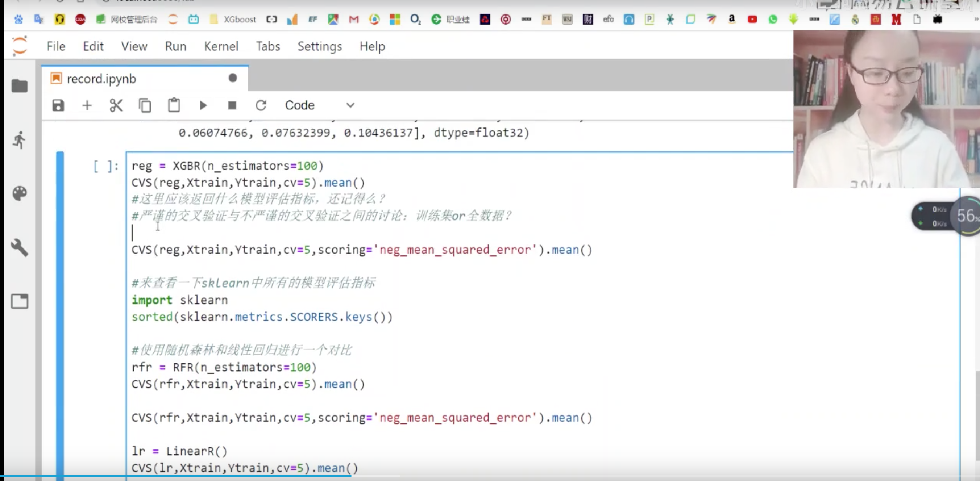The height and width of the screenshot is (481, 980).
Task: Save the notebook with the floppy disk icon
Action: click(58, 105)
